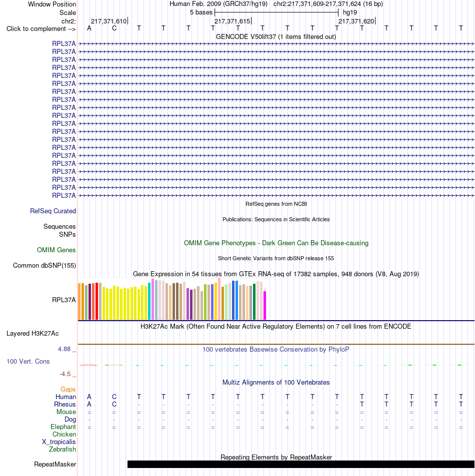This screenshot has height=476, width=475.
Task: Click base C in the Rhesus alignment row
Action: click(114, 405)
